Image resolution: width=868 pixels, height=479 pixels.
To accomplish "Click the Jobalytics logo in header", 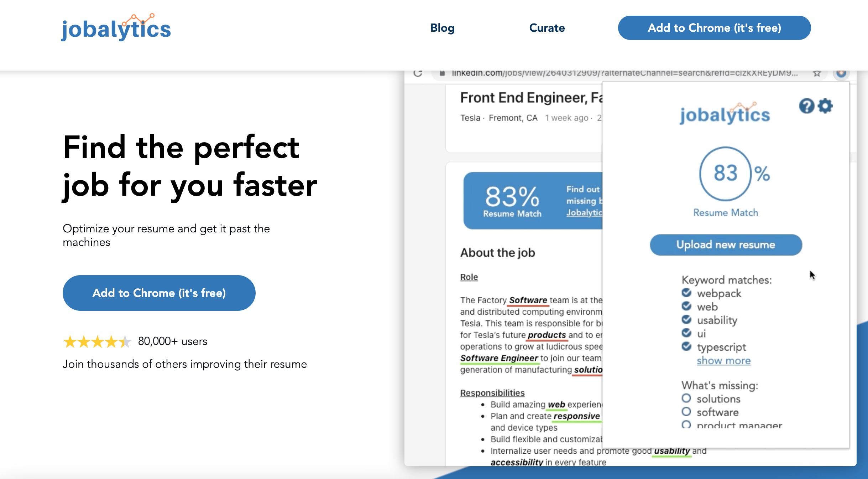I will click(x=116, y=28).
